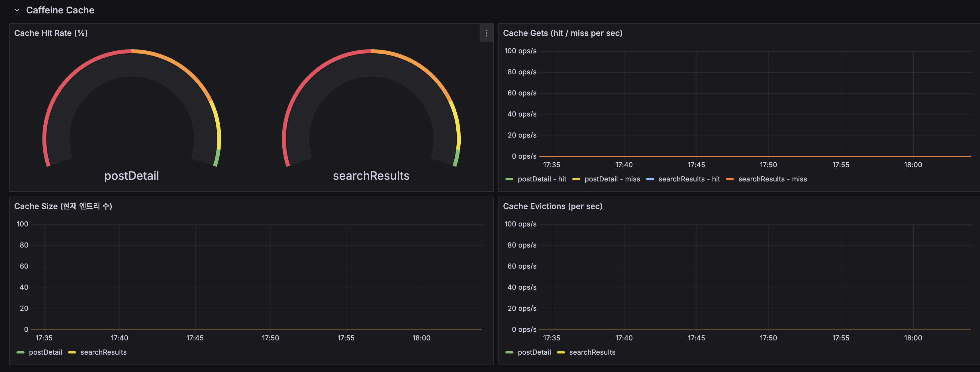This screenshot has width=980, height=372.
Task: Open the Cache Size panel title menu
Action: [63, 206]
